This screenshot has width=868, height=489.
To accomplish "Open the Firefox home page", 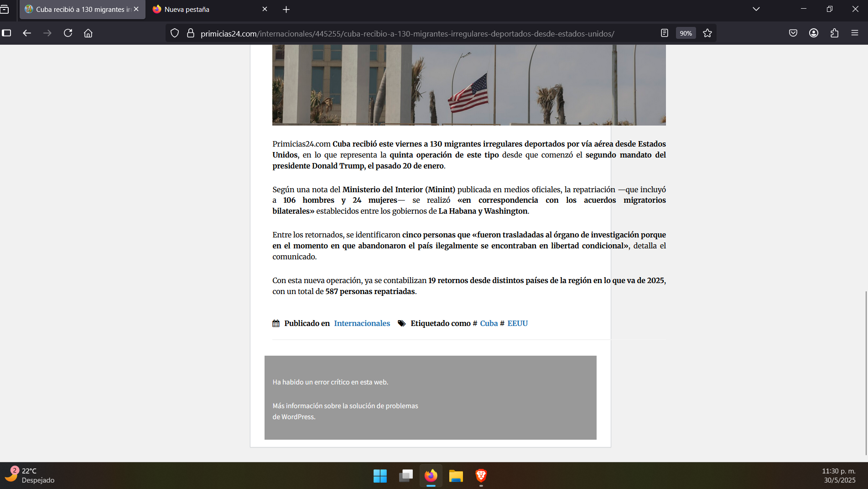I will (88, 33).
